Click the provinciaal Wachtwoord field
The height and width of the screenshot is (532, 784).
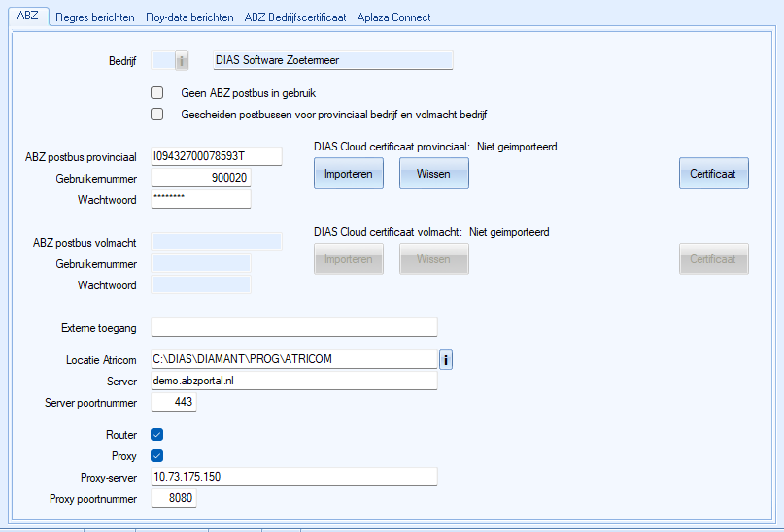point(200,199)
